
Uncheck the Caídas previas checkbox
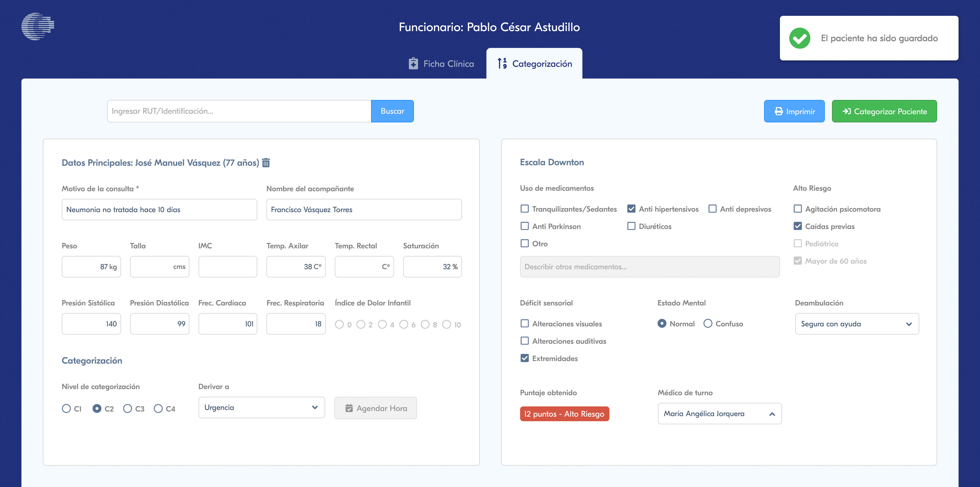[x=798, y=226]
